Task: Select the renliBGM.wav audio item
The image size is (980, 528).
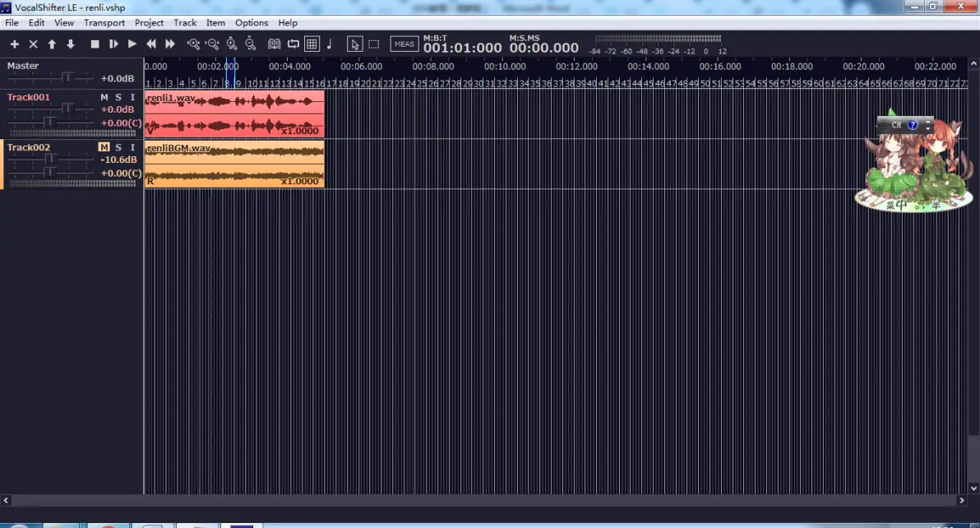Action: tap(234, 164)
